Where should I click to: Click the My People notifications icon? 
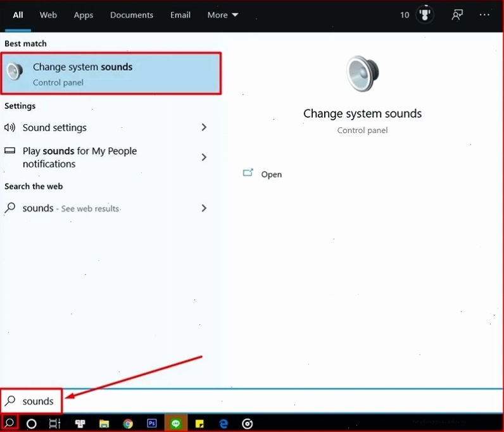tap(9, 150)
